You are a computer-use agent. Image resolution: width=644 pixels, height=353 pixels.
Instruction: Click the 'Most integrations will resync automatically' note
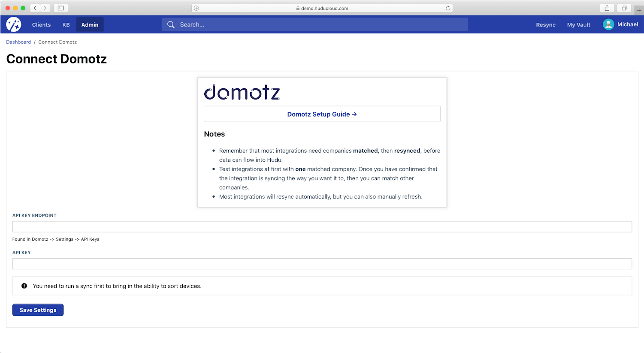point(321,196)
